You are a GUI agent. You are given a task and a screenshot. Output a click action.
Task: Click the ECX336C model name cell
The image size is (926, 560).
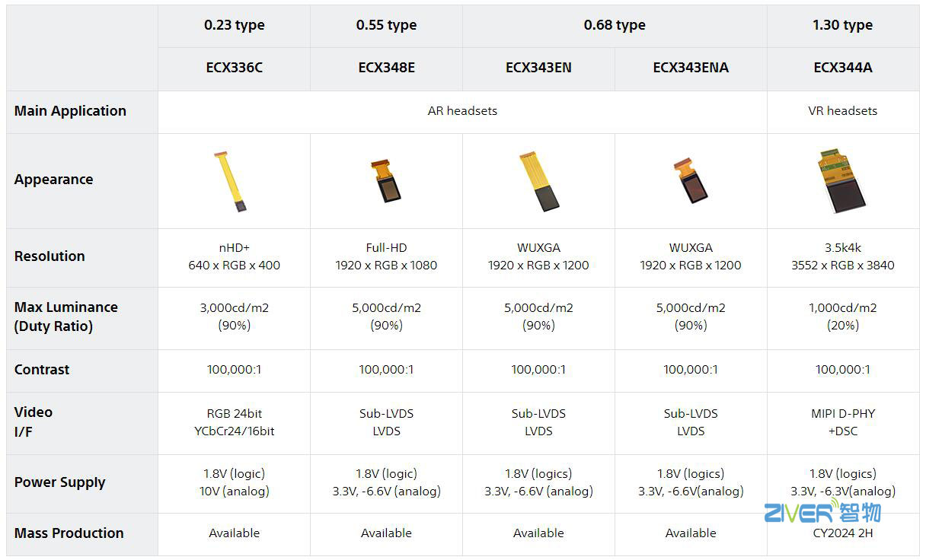point(234,68)
